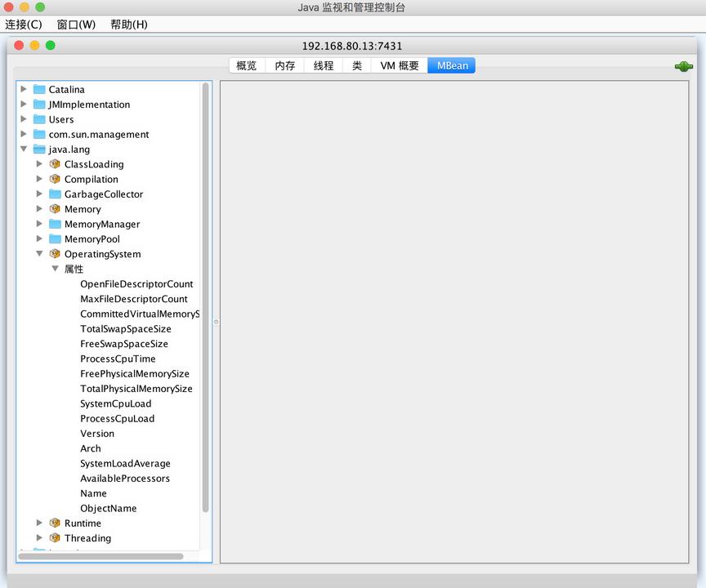706x588 pixels.
Task: Click the tree panel horizontal scrollbar
Action: (100, 556)
